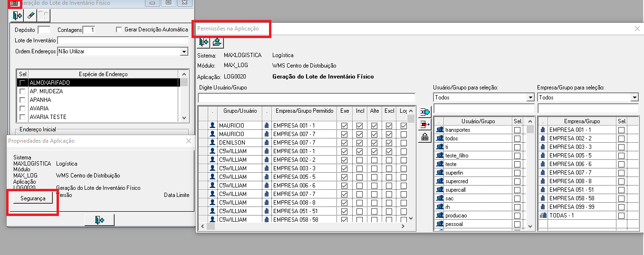Image resolution: width=644 pixels, height=255 pixels.
Task: Focus the Digite Usuário/Grupo search field
Action: pyautogui.click(x=307, y=98)
